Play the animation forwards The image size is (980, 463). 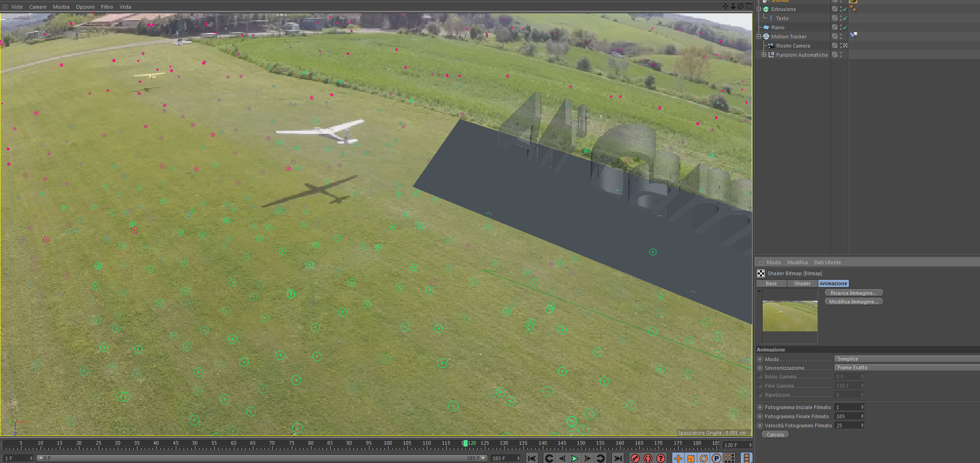(574, 458)
